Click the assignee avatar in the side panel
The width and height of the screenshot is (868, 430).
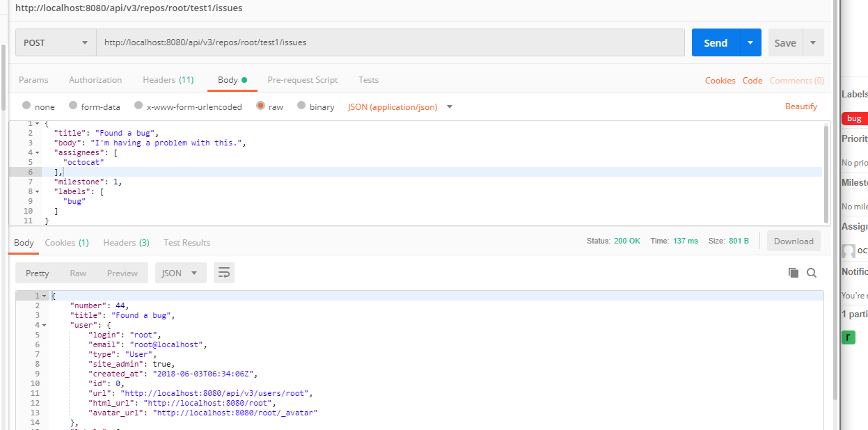[x=848, y=251]
